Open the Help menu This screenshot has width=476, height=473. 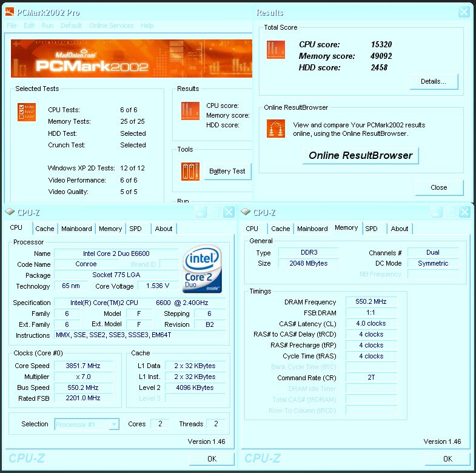[x=147, y=25]
